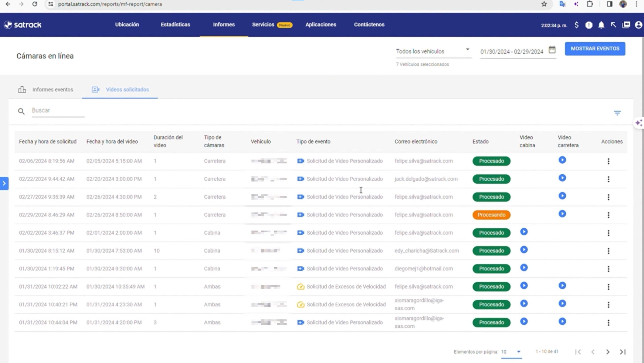Open the calendar date picker icon
Screen dimensions: 644x363
[552, 50]
